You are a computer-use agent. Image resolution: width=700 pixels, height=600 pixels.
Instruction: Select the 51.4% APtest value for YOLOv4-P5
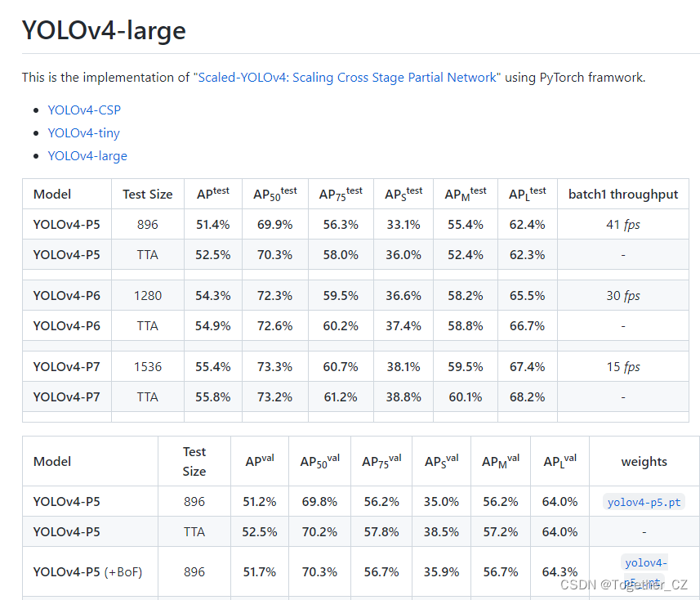[213, 224]
